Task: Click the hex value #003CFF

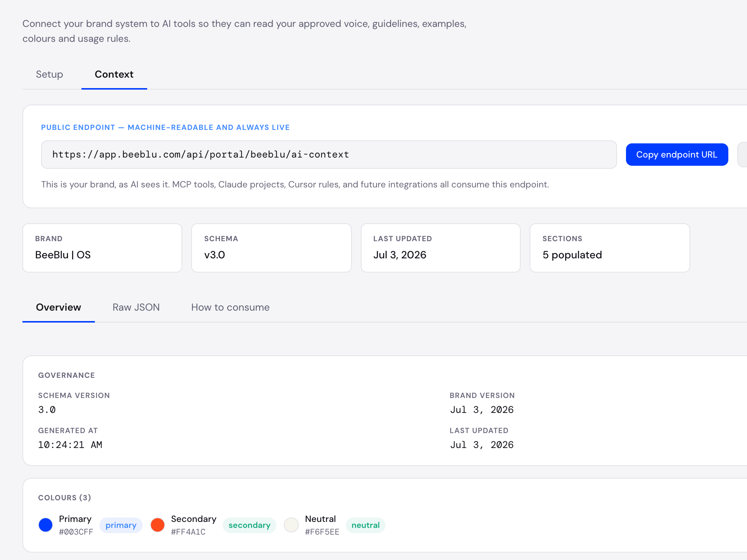Action: click(76, 532)
